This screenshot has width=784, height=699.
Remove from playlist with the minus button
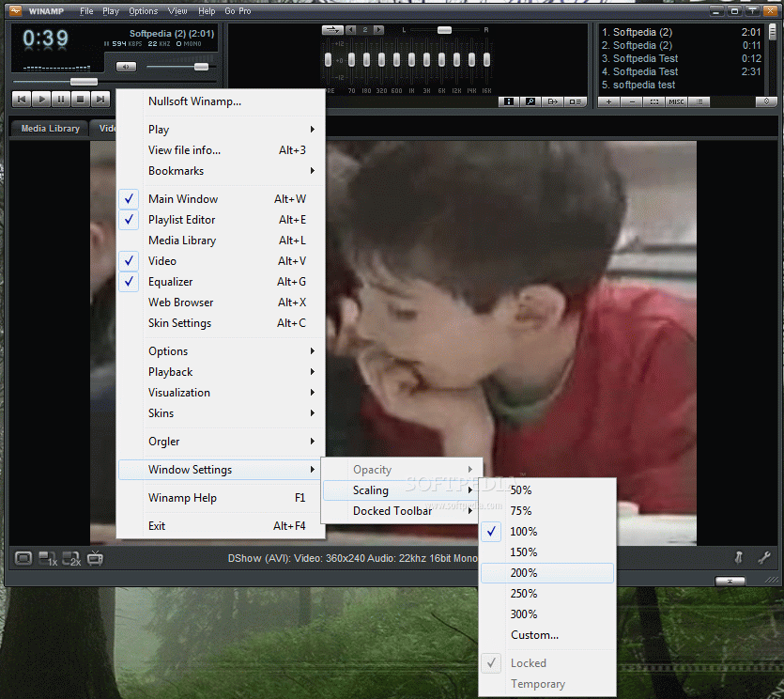[x=632, y=102]
